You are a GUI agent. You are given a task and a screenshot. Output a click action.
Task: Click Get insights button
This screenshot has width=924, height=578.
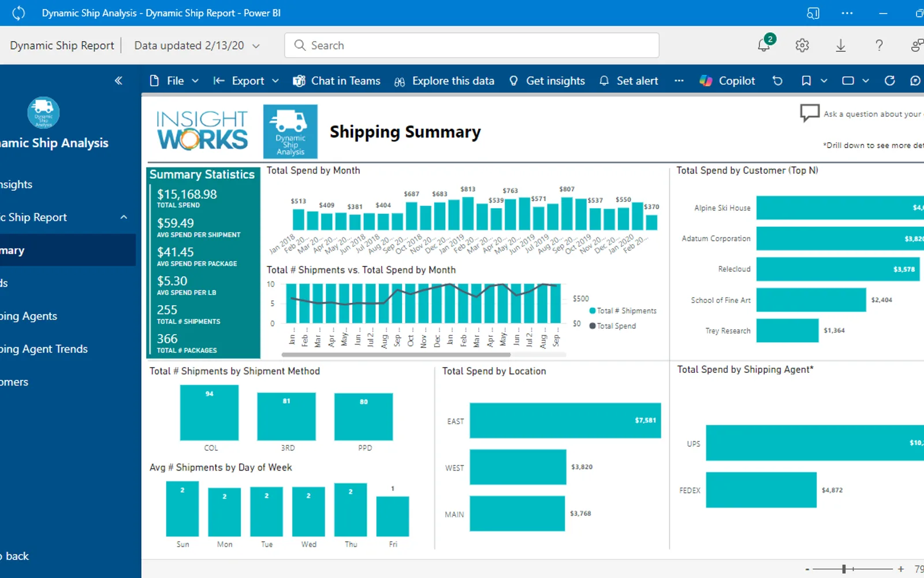point(547,81)
